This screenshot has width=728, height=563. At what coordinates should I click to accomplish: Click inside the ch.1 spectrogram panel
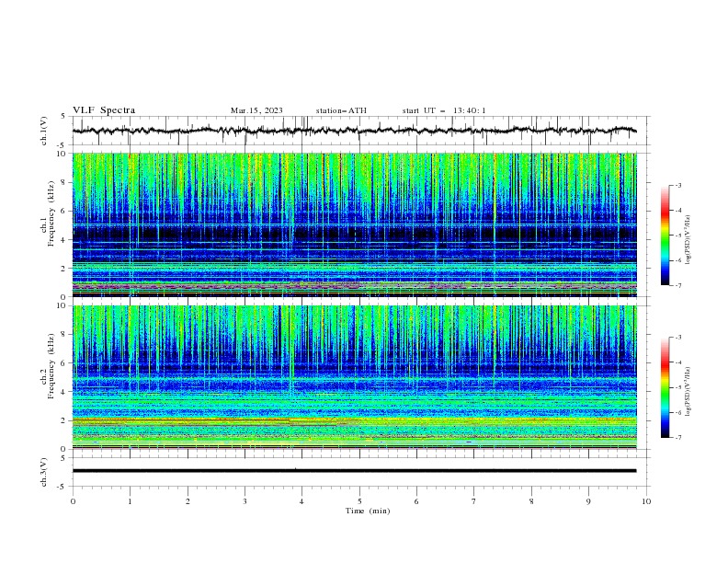(354, 224)
